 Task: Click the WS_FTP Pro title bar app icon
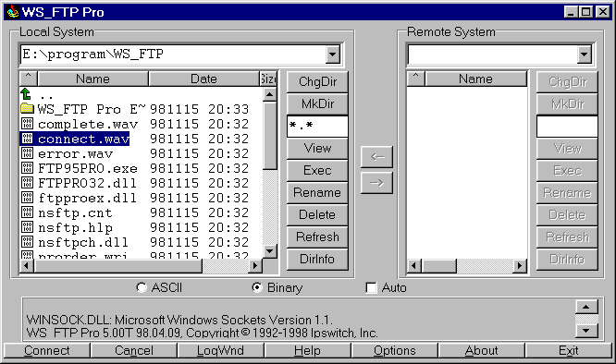click(x=13, y=12)
